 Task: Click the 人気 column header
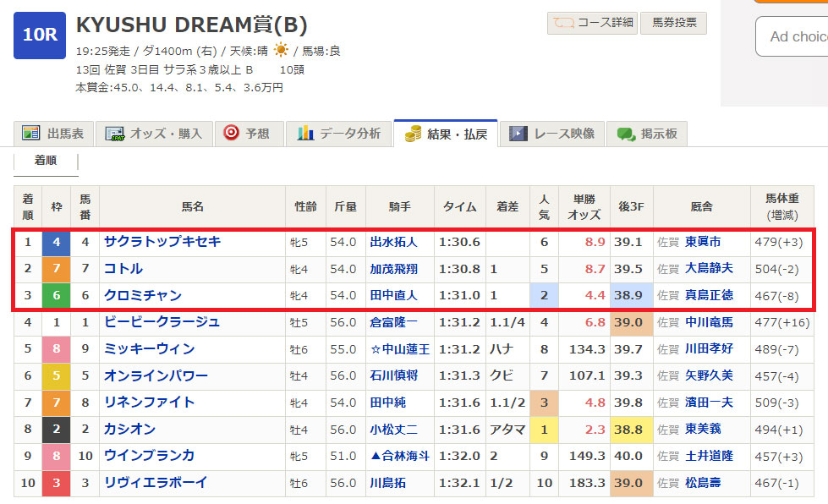coord(544,206)
